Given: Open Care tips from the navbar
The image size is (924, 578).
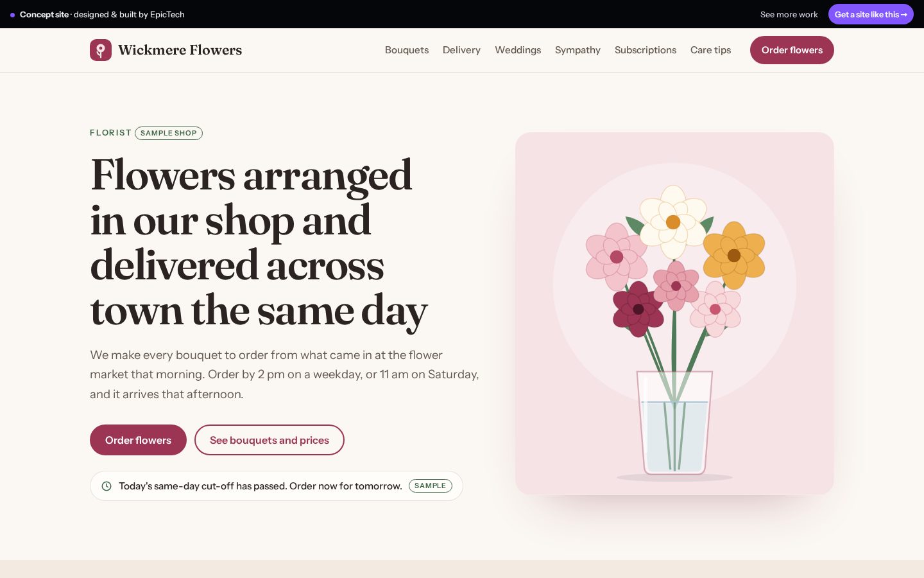Looking at the screenshot, I should (710, 50).
